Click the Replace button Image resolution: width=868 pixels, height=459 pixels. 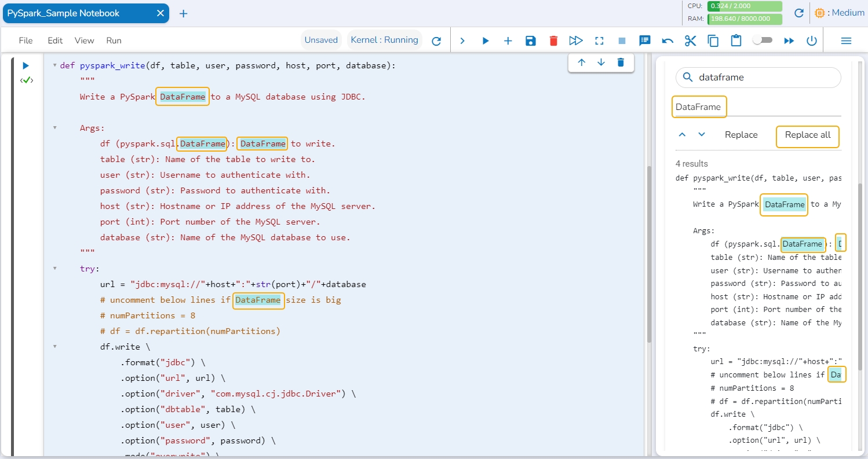741,135
